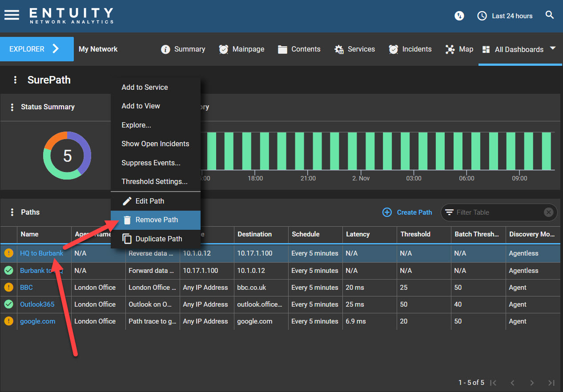Select My Network breadcrumb
Image resolution: width=563 pixels, height=392 pixels.
pos(98,49)
